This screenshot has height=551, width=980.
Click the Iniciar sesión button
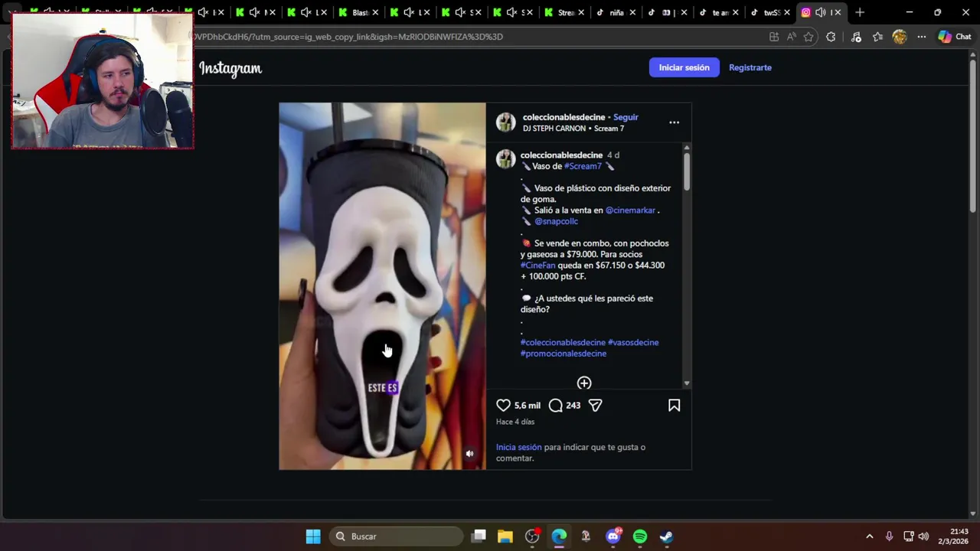684,67
